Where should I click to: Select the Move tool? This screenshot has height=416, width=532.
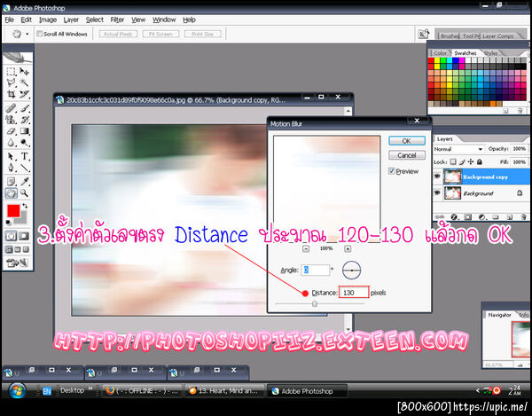coord(24,72)
